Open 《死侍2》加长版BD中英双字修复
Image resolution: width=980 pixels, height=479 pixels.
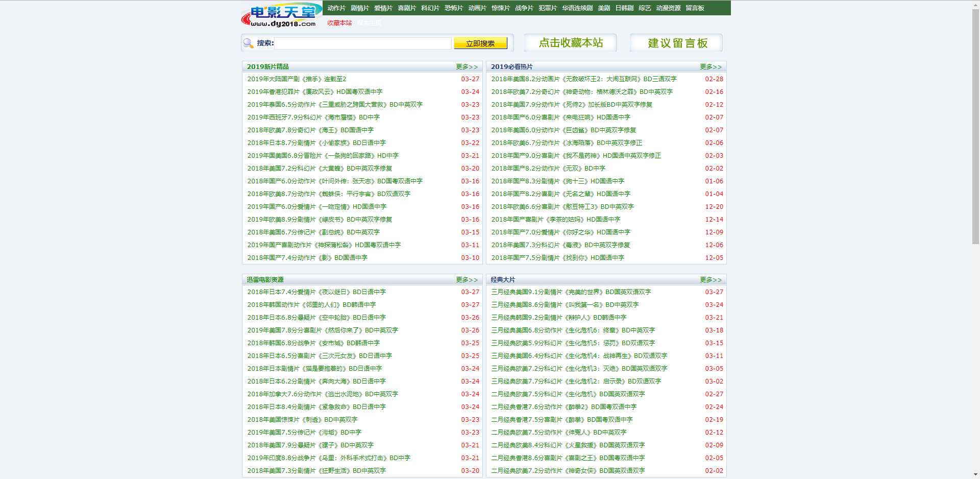(x=572, y=105)
